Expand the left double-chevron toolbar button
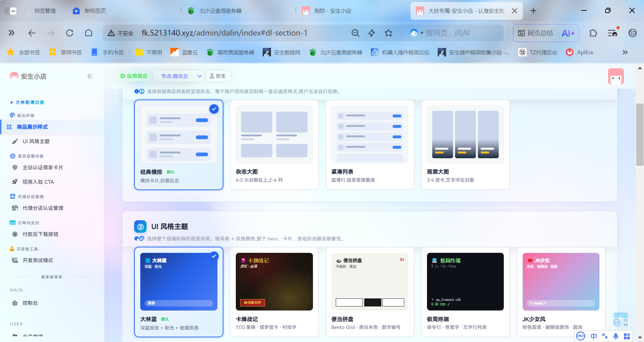 [11, 33]
